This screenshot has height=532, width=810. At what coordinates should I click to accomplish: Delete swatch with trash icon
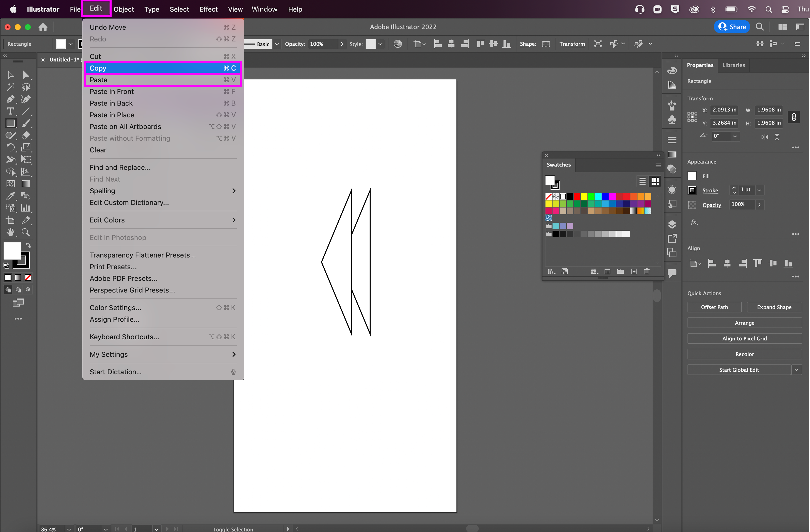(647, 271)
